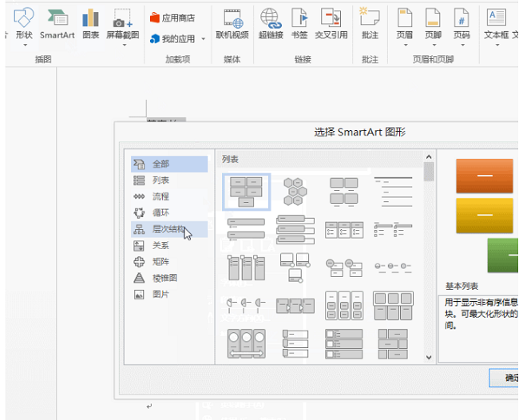
Task: Expand the 文本框 dropdown arrow
Action: tap(497, 46)
